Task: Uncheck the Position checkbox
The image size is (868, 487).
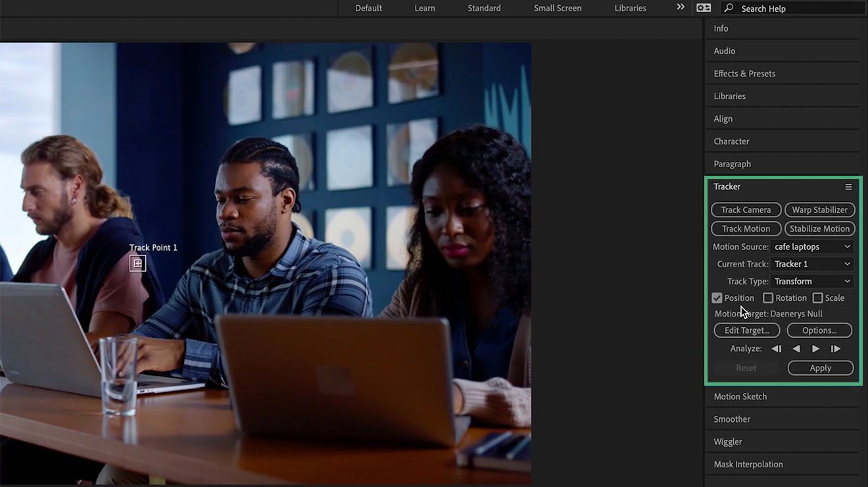Action: click(x=717, y=297)
